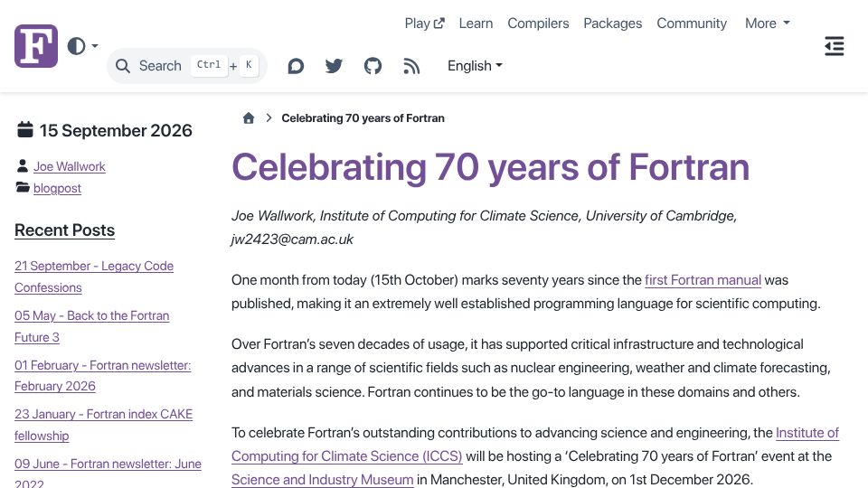Open the Fortran logo home page
The width and height of the screenshot is (868, 488).
[36, 46]
